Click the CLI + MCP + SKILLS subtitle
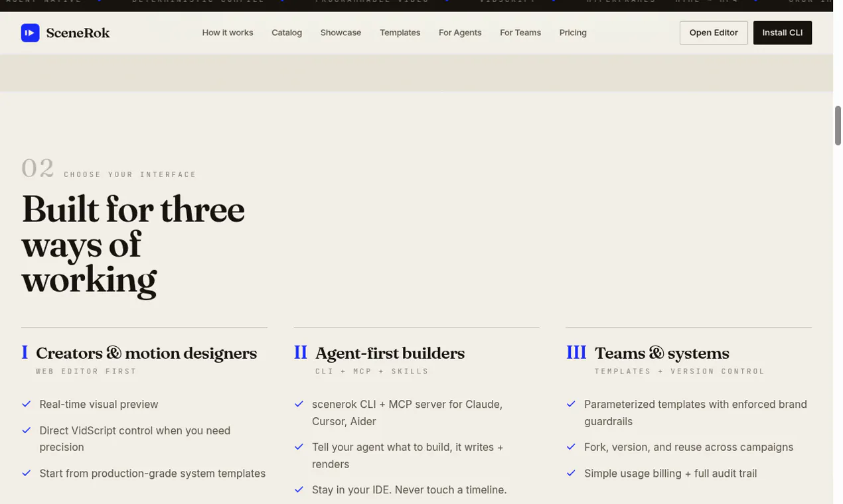The width and height of the screenshot is (843, 504). (372, 371)
